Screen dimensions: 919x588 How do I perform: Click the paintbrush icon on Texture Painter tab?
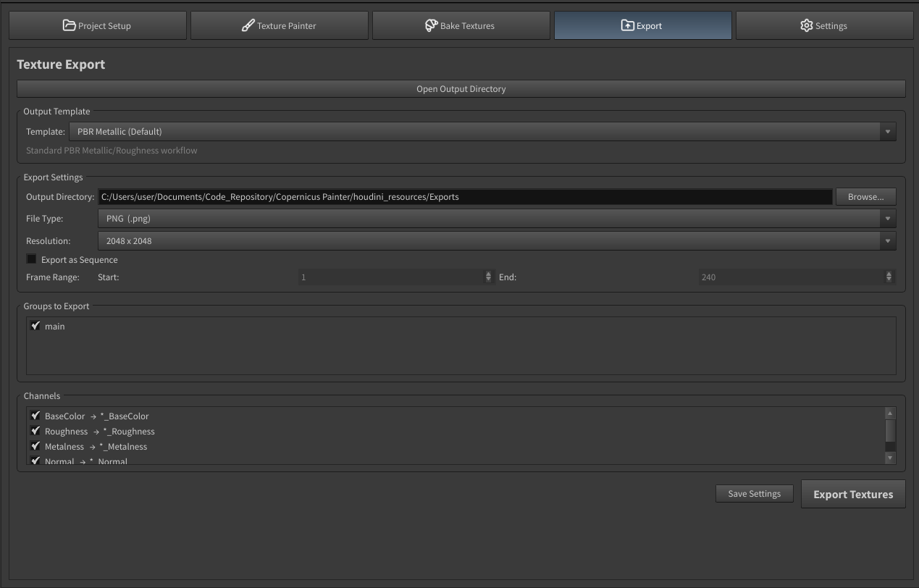point(248,25)
